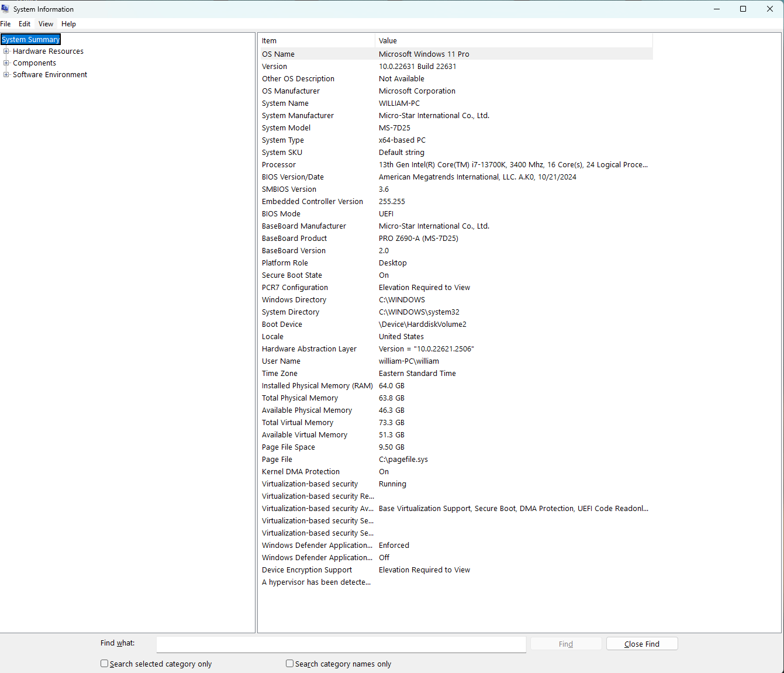The image size is (784, 673).
Task: Select the Total Virtual Memory row
Action: [x=455, y=422]
